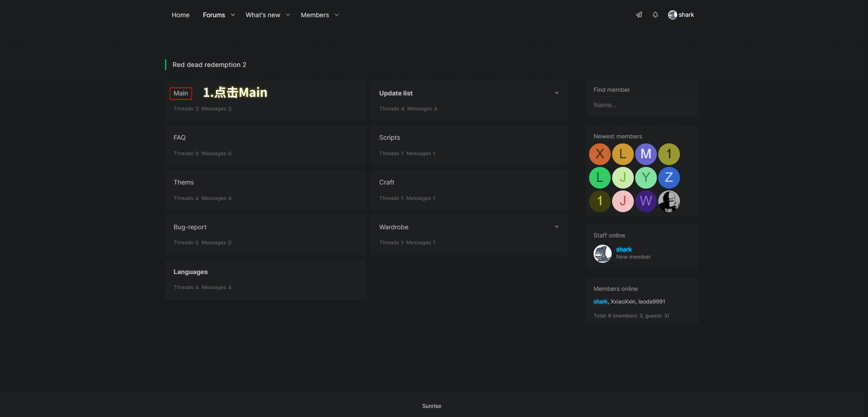Viewport: 868px width, 417px height.
Task: Open the blue Z member avatar
Action: 669,178
